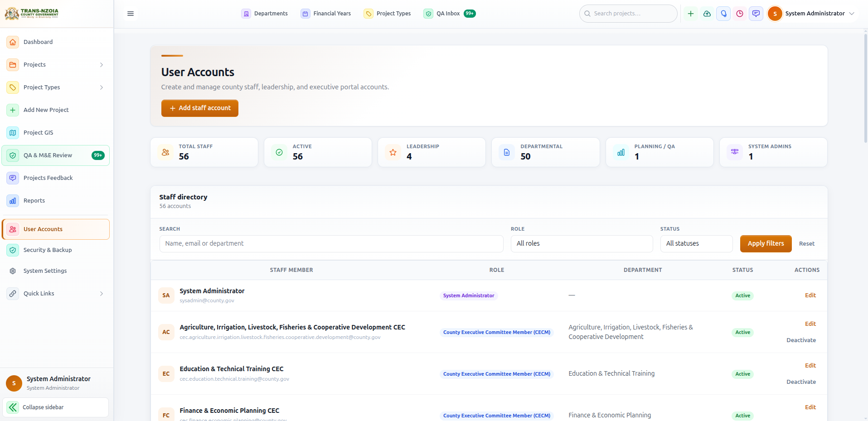Screen dimensions: 868x421
Task: Click the 99+ badge on QA & M&E Review
Action: (x=98, y=155)
